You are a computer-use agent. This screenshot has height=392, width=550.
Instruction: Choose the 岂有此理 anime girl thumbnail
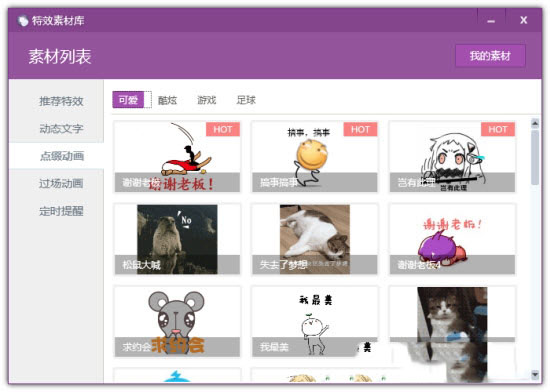[x=452, y=157]
